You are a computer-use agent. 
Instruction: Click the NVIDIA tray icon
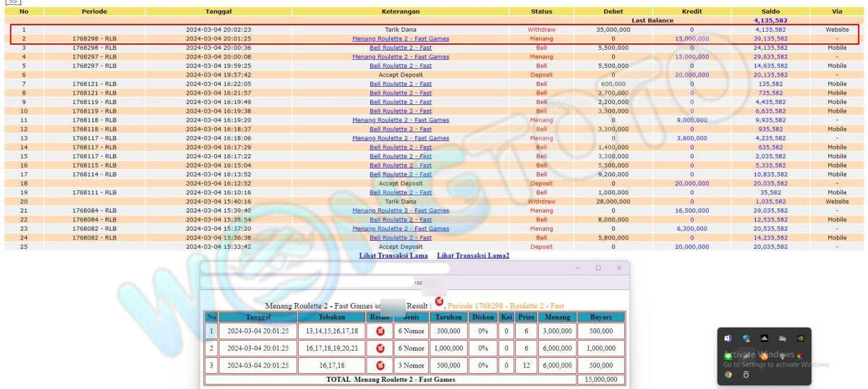click(x=800, y=338)
